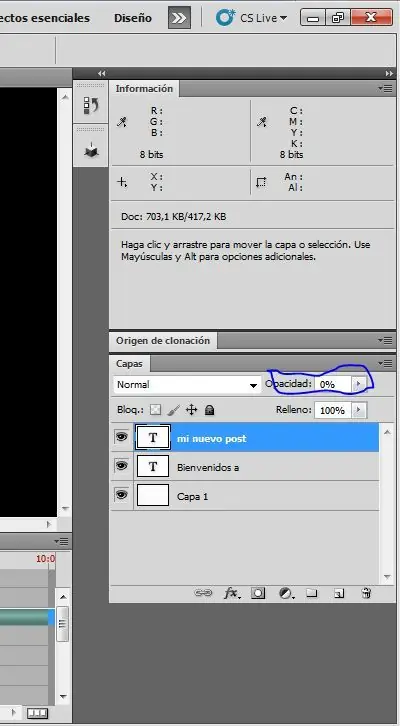Click layers list scroll up arrow
This screenshot has height=726, width=400.
pyautogui.click(x=388, y=432)
